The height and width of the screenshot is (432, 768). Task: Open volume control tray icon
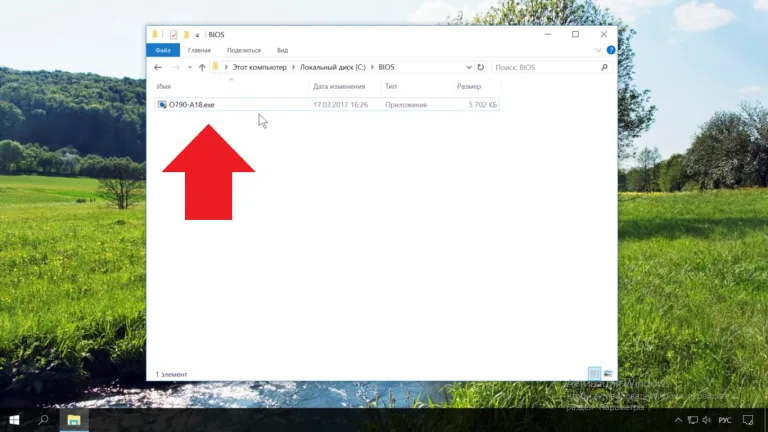(x=707, y=420)
